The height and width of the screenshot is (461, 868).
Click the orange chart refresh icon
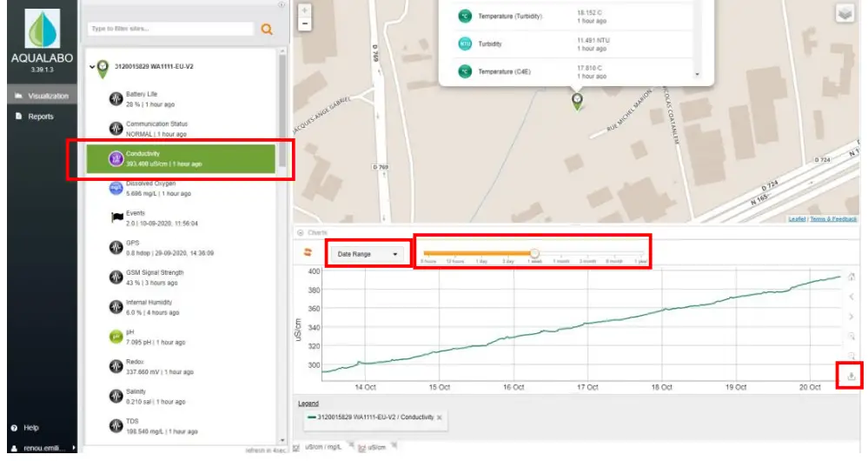(x=308, y=252)
